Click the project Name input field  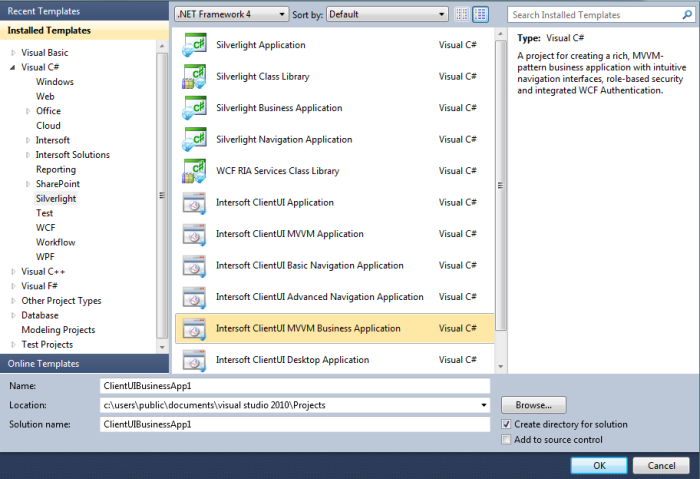coord(295,386)
